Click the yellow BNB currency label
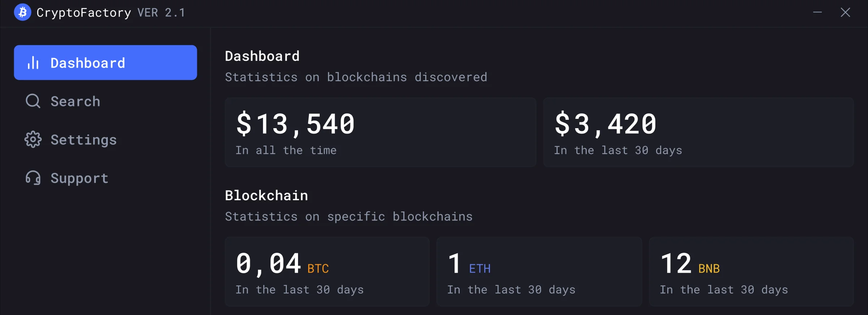Image resolution: width=868 pixels, height=315 pixels. coord(709,268)
